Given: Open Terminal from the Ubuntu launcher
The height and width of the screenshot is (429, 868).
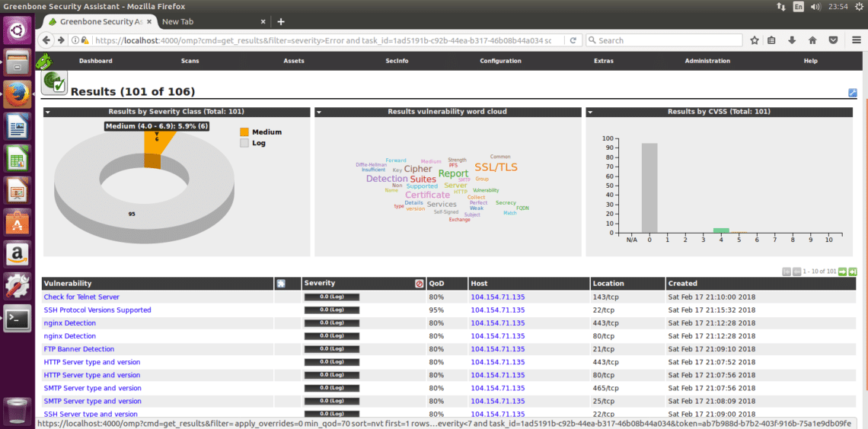Looking at the screenshot, I should pyautogui.click(x=17, y=319).
